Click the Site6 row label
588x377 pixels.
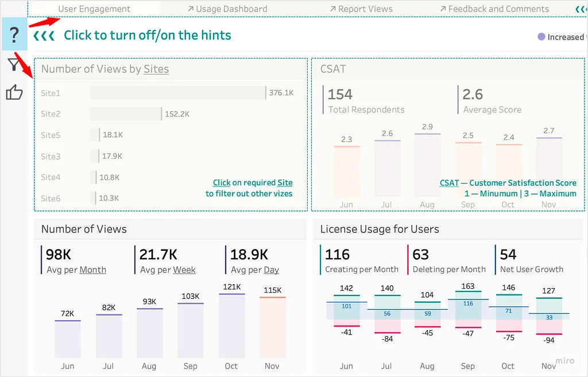pos(51,198)
